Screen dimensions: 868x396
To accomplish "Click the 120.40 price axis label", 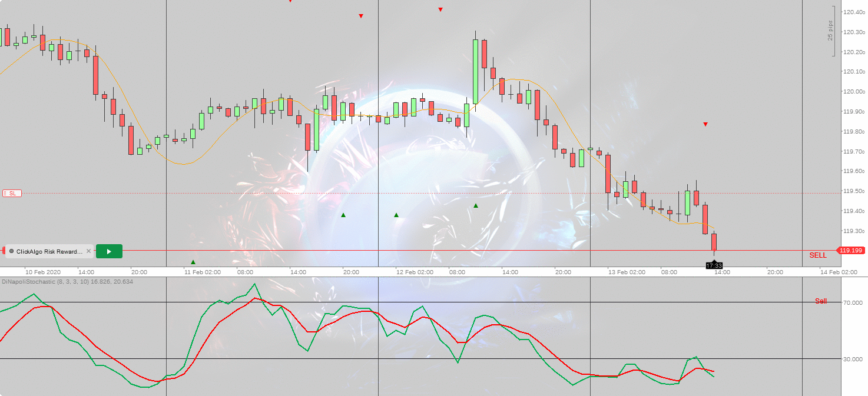I will click(853, 12).
